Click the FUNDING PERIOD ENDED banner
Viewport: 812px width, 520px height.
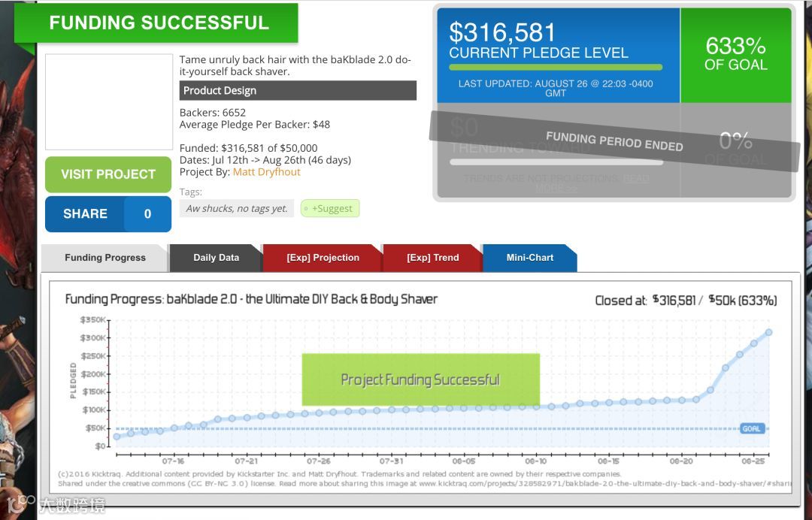point(614,141)
